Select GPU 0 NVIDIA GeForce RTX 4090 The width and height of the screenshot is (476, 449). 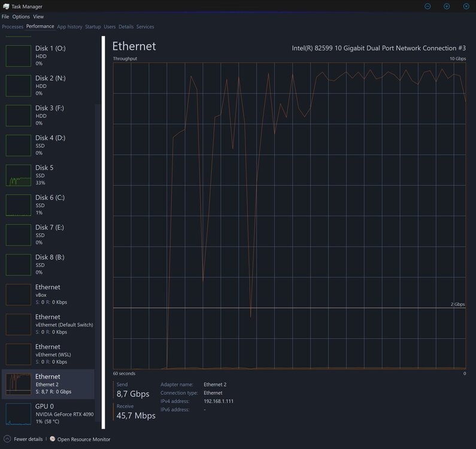pyautogui.click(x=48, y=414)
